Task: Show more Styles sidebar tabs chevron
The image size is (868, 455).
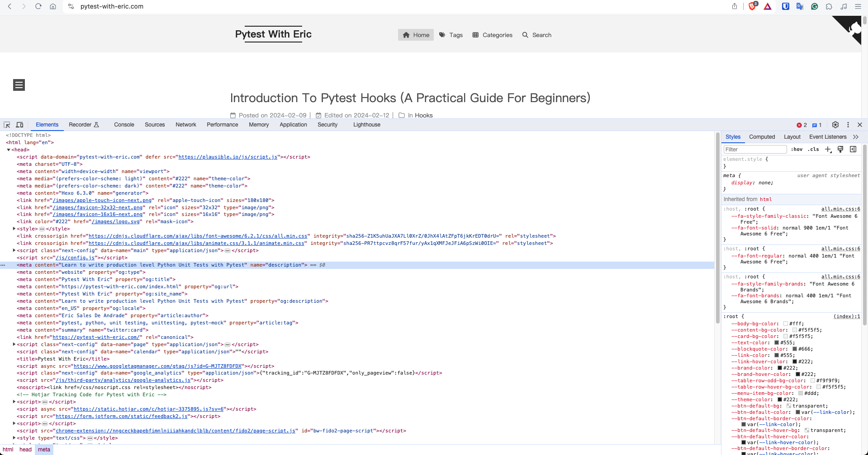Action: click(855, 137)
